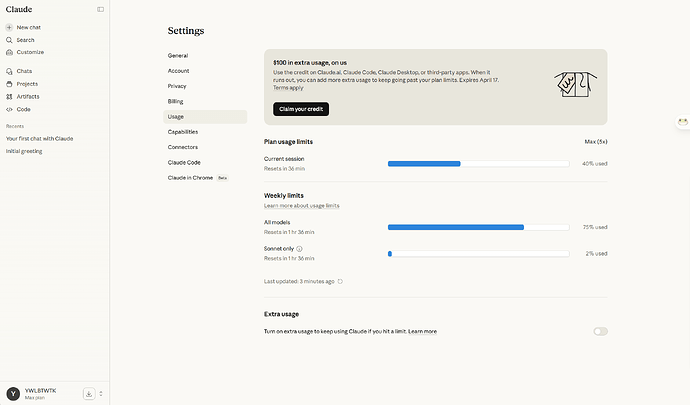Click the Customize icon in sidebar

9,52
